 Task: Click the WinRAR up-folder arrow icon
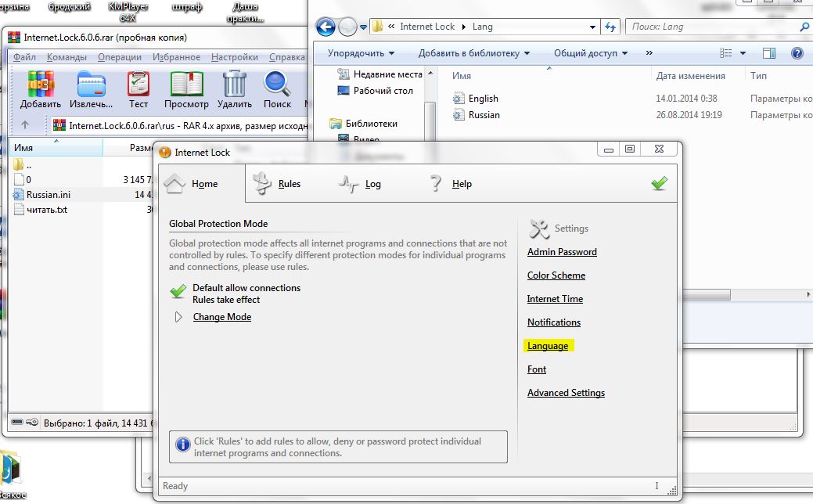click(x=25, y=124)
